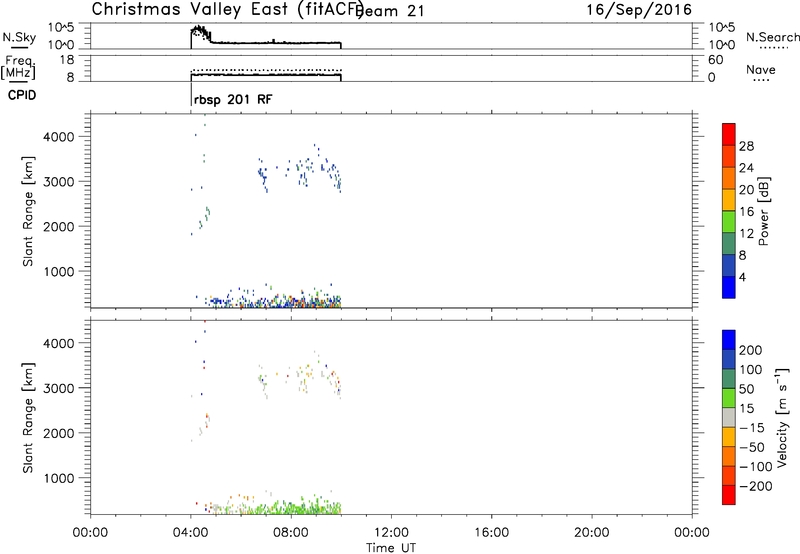Screen dimensions: 800x554
Task: Click the 'Christmas Valley East (fitACF)' title
Action: point(227,9)
